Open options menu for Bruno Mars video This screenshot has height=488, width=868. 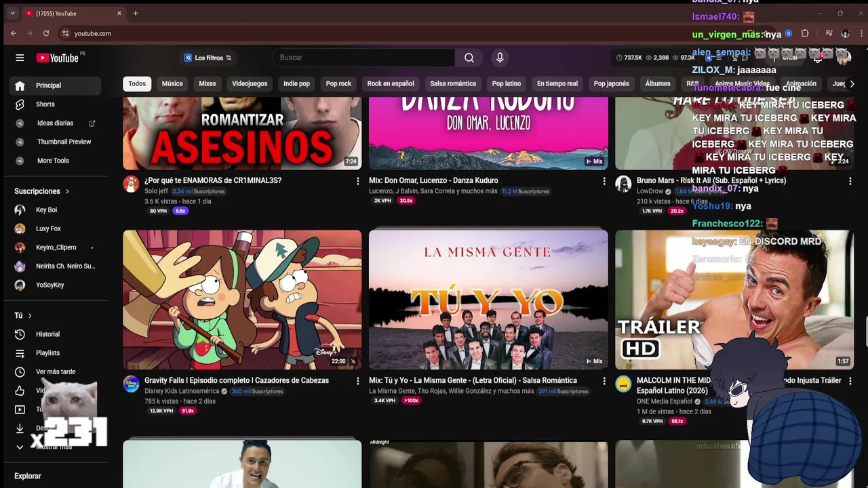click(850, 181)
